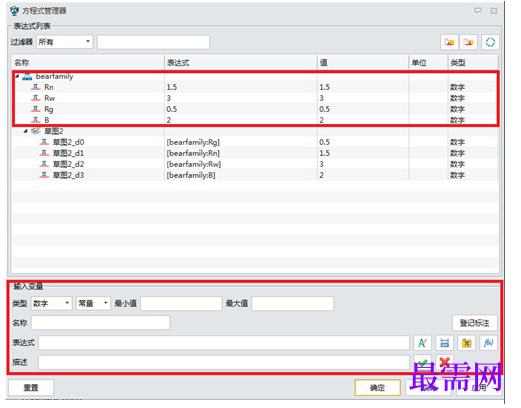Click the 确定 confirm button
The image size is (521, 408).
click(x=378, y=388)
